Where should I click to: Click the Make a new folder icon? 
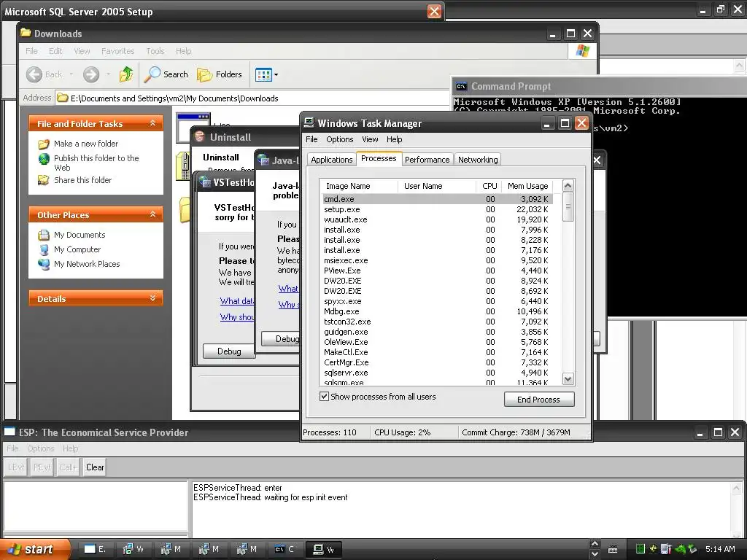44,144
